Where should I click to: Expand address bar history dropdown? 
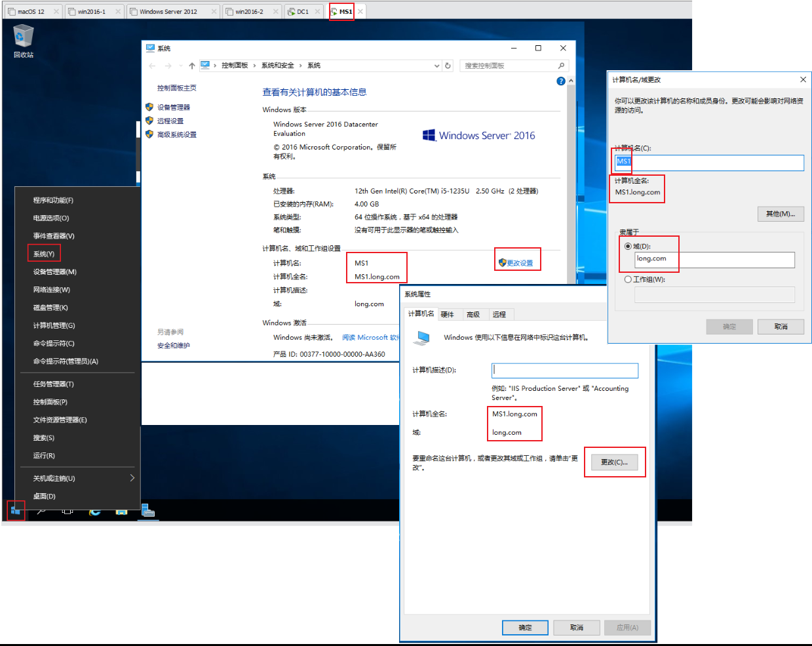(437, 66)
